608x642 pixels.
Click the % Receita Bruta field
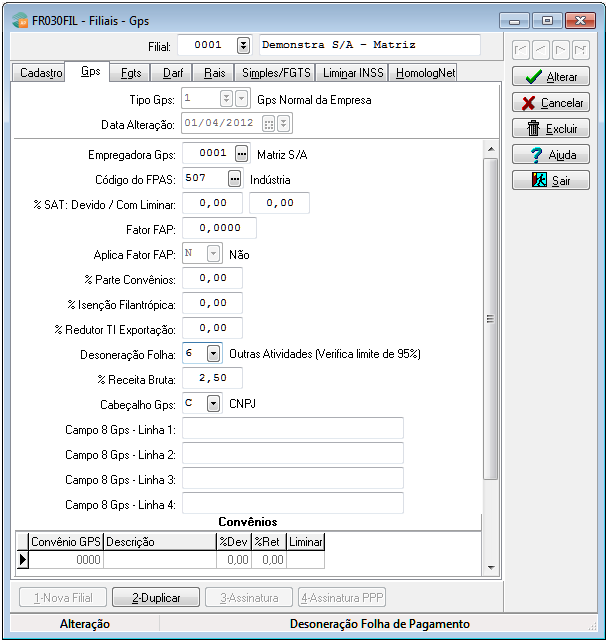click(212, 378)
